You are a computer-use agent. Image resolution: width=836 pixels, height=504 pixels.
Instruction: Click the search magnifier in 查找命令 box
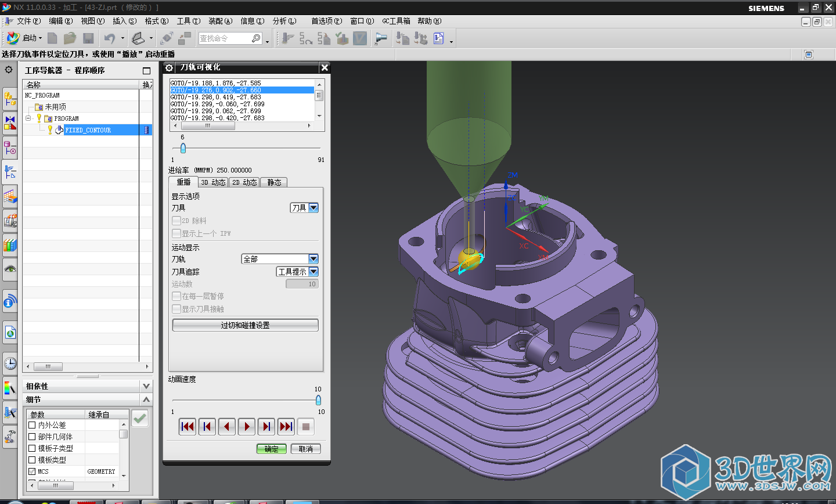coord(256,38)
